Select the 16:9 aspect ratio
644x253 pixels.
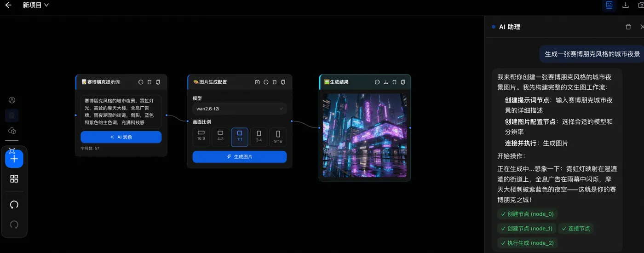pyautogui.click(x=201, y=137)
